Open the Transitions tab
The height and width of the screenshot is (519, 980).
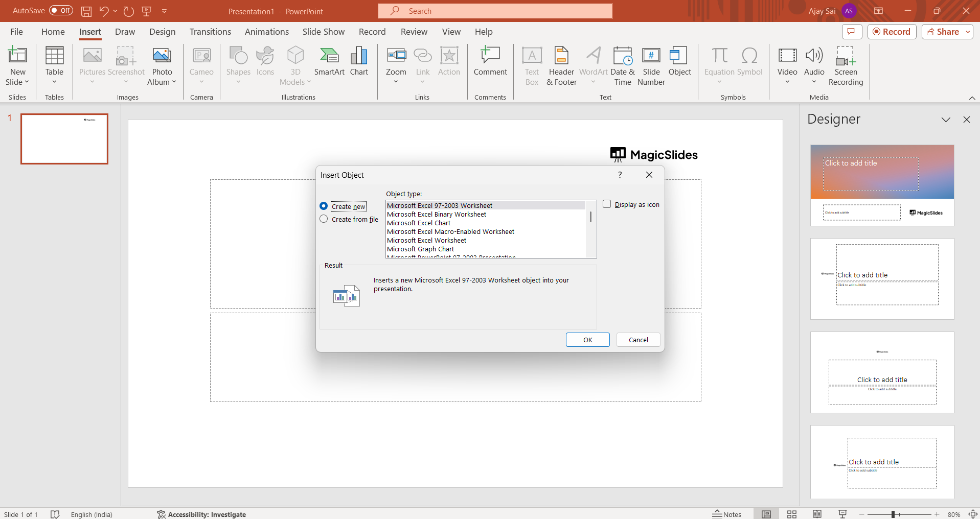tap(210, 32)
